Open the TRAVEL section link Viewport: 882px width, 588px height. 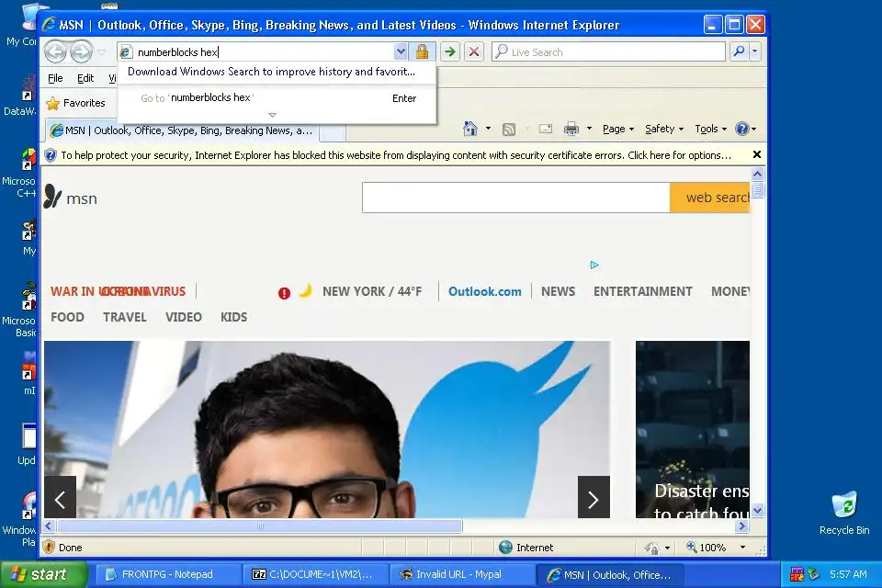pos(125,317)
